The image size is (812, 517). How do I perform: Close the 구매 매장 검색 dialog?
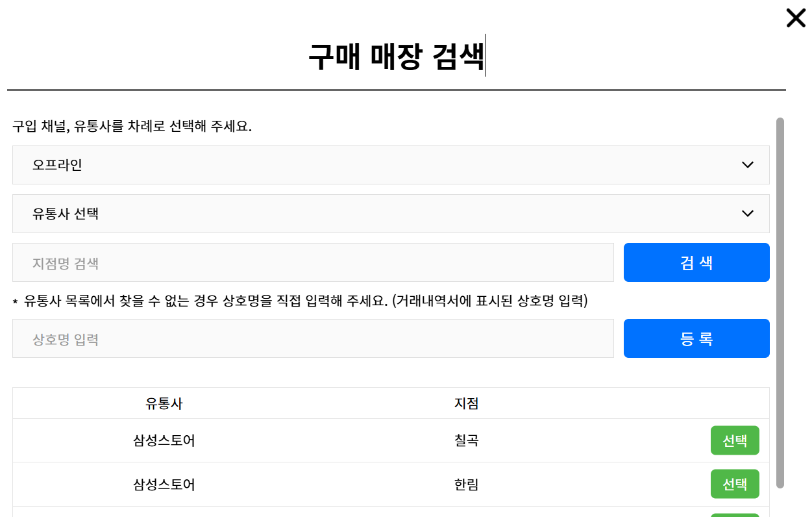pyautogui.click(x=796, y=18)
